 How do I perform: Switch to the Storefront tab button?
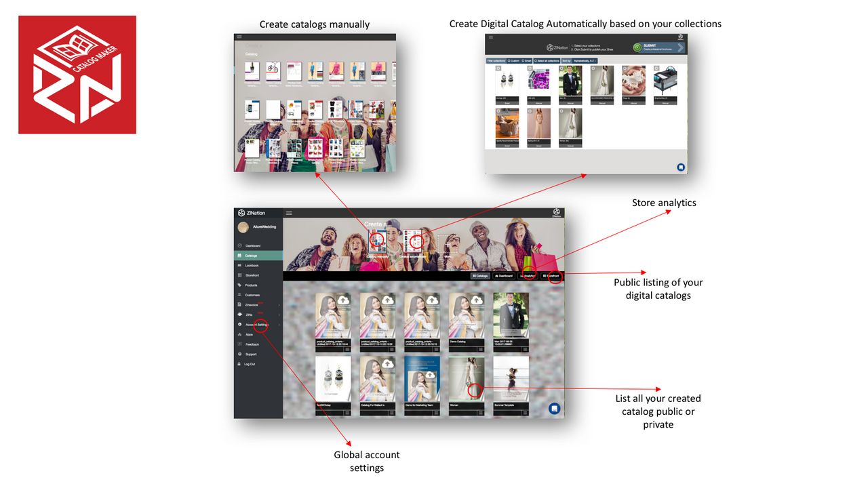[x=551, y=276]
